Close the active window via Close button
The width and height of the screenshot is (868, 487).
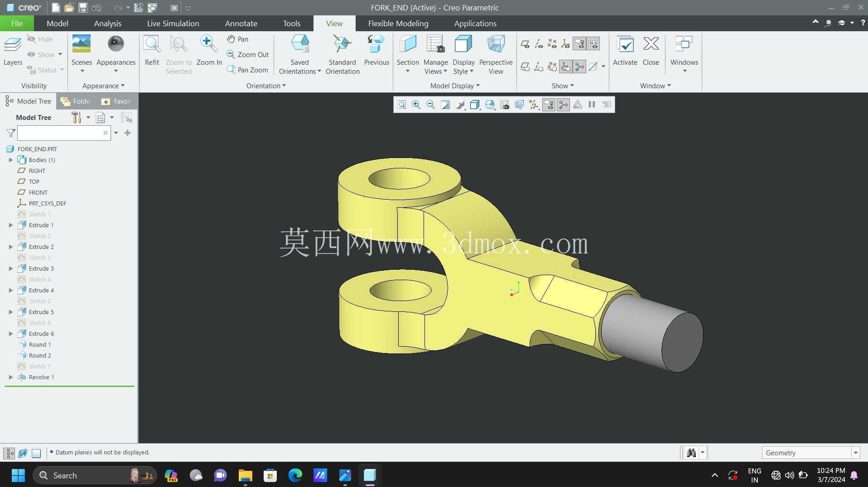click(651, 51)
